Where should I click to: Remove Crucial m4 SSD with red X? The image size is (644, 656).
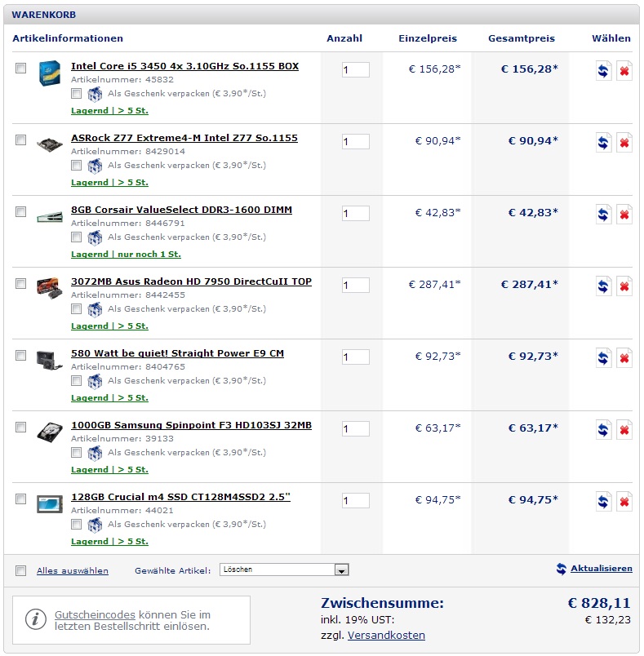624,502
